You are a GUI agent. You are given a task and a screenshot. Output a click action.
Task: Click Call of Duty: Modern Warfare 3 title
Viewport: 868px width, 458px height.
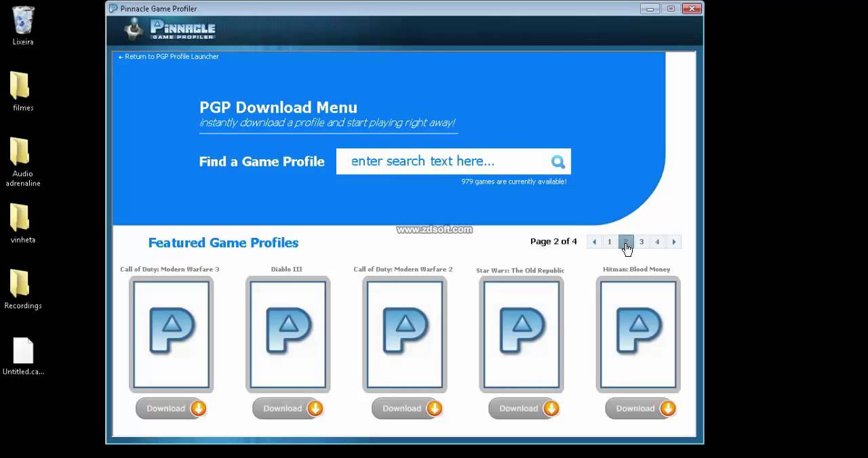click(x=170, y=269)
